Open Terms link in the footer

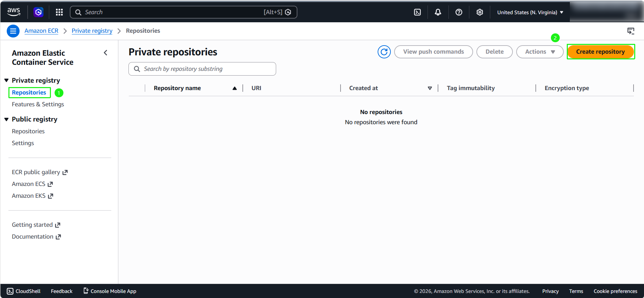pos(576,291)
